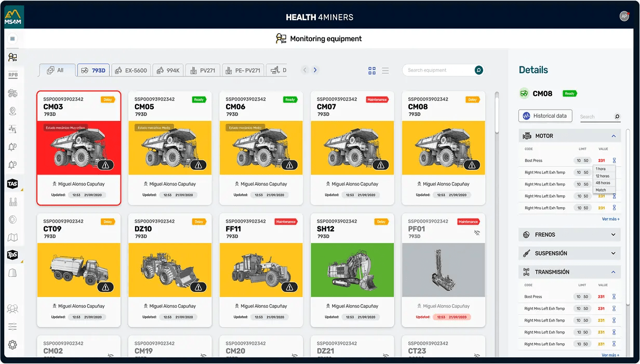Click the magnifier in Details search
Viewport: 640px width, 364px height.
[x=617, y=117]
